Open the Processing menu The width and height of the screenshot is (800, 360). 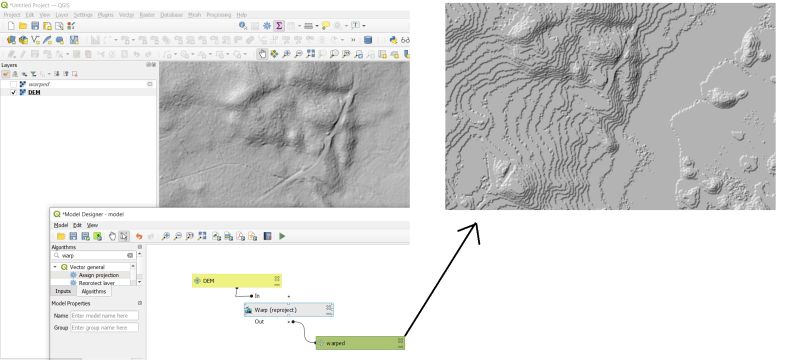[x=218, y=15]
